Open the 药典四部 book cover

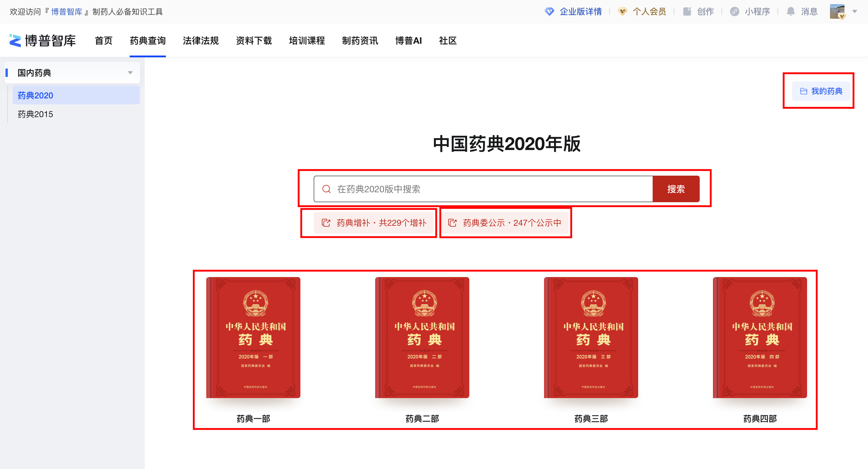(760, 337)
